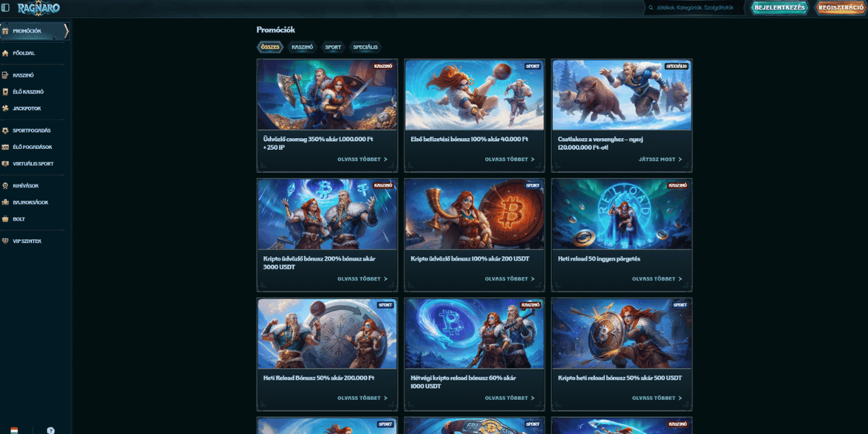Click Olvass többet on Első befizetési bónusz card
The width and height of the screenshot is (868, 434).
pyautogui.click(x=510, y=159)
